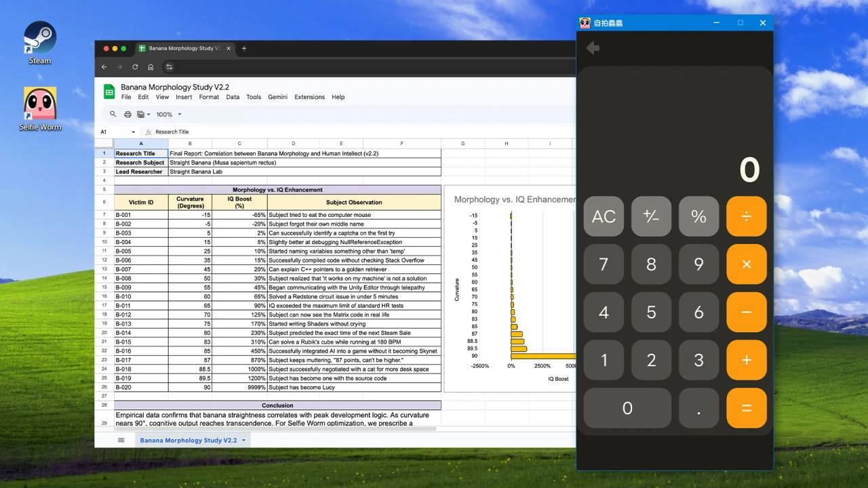Open the Insert menu
The height and width of the screenshot is (488, 868).
(184, 97)
